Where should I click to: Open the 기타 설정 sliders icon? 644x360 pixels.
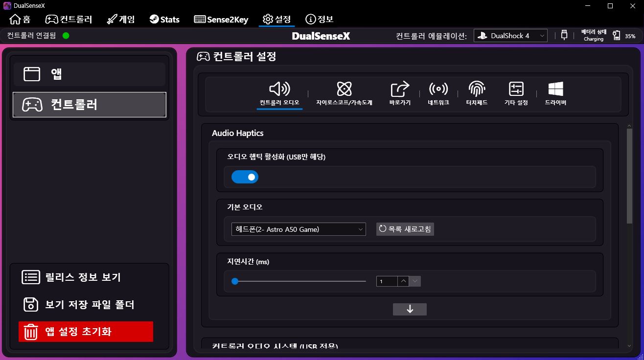click(516, 89)
